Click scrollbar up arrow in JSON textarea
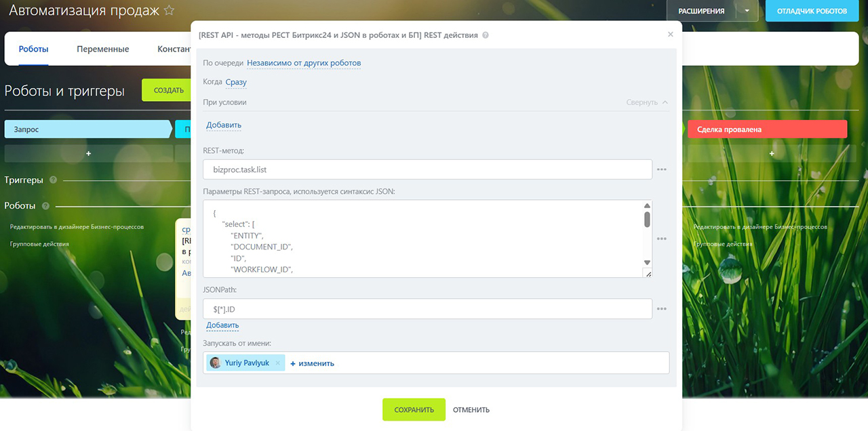 tap(647, 206)
